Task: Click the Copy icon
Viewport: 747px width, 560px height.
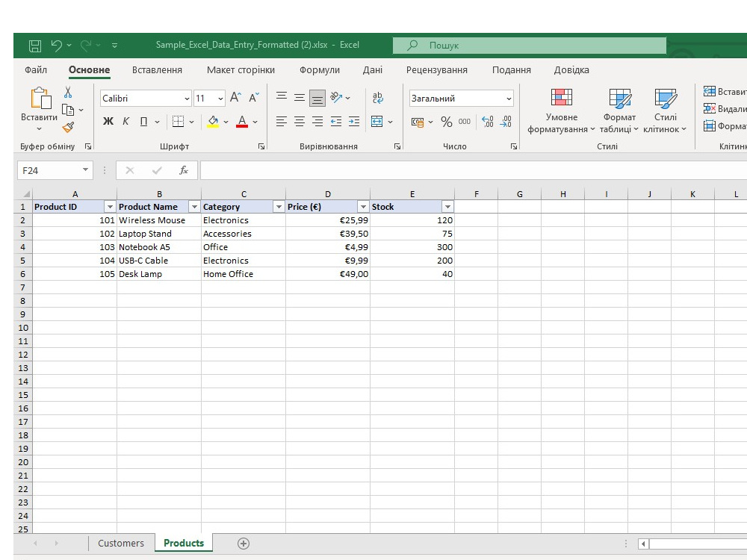Action: pyautogui.click(x=68, y=110)
